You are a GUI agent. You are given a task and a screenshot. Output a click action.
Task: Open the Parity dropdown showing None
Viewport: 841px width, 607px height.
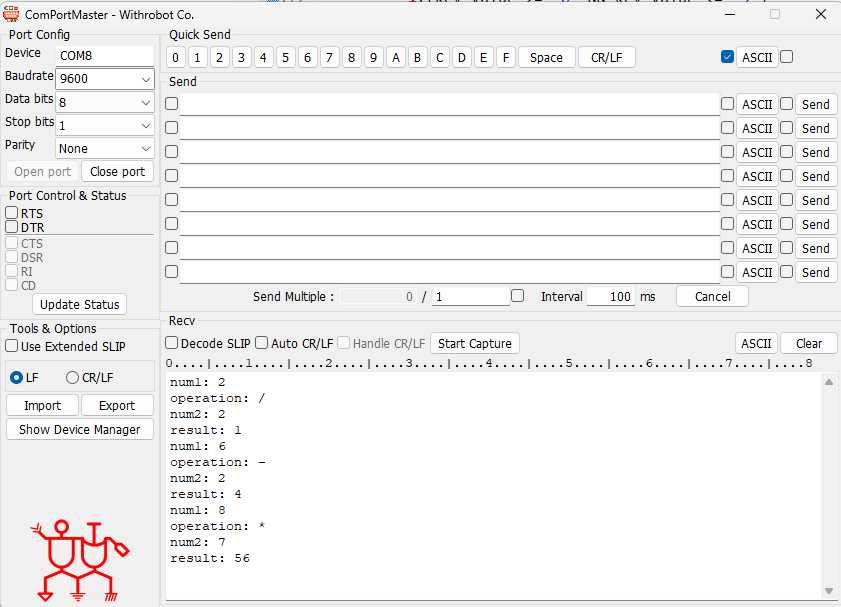click(x=105, y=149)
